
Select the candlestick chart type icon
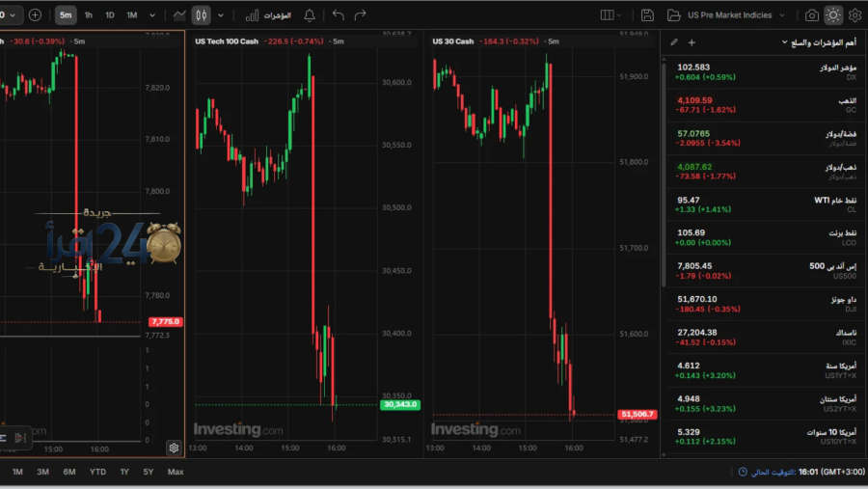click(201, 15)
